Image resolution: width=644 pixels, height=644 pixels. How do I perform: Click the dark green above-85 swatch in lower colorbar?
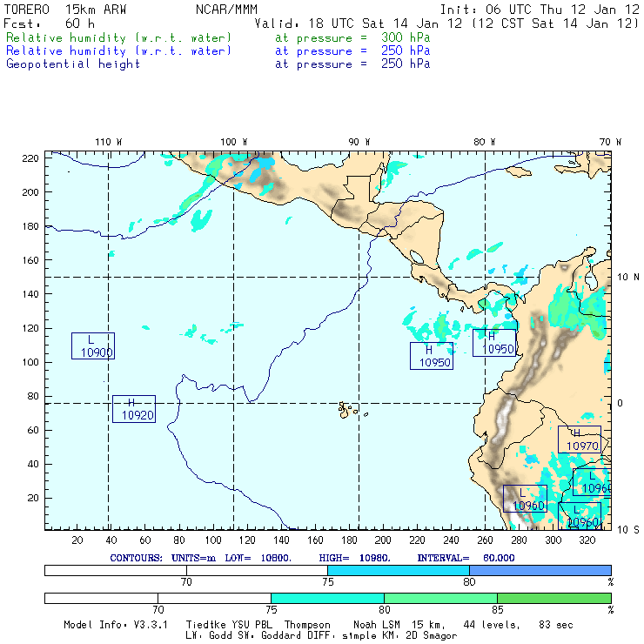554,598
